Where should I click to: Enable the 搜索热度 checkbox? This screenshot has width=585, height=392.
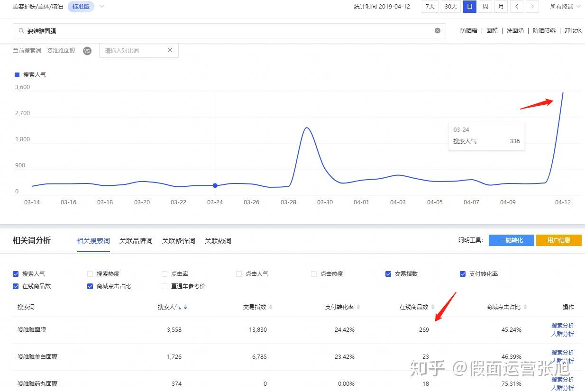[90, 274]
